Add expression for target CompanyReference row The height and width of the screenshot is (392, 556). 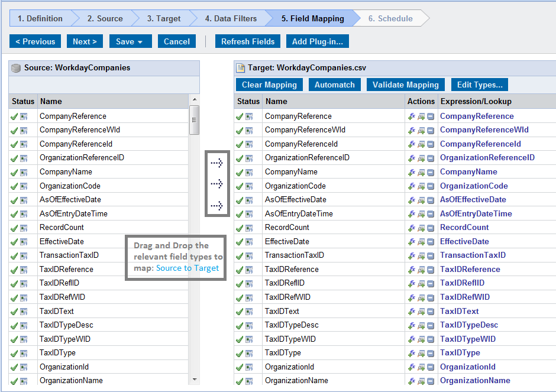(412, 116)
